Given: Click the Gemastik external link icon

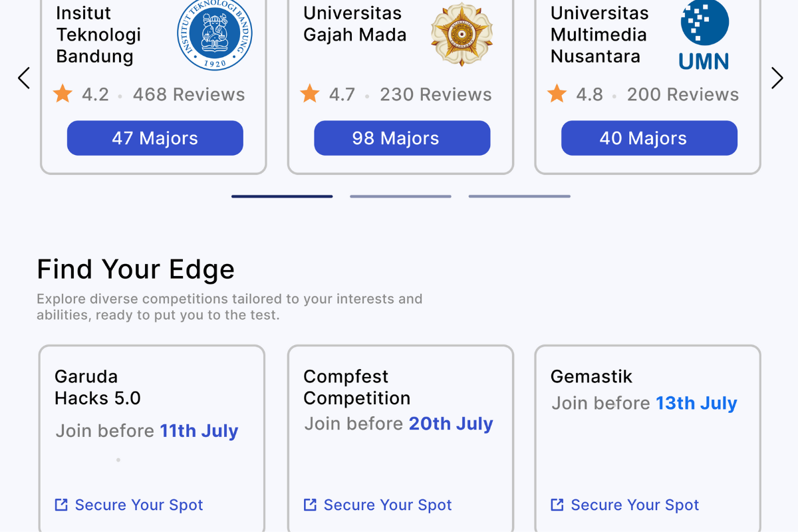Looking at the screenshot, I should [x=557, y=505].
